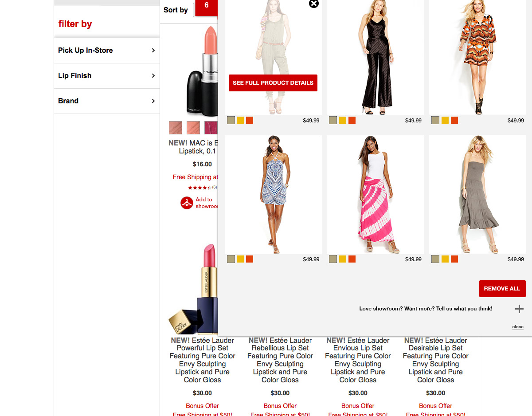Select the khaki swatch under pink tie-dye skirt
532x416 pixels.
coord(333,259)
